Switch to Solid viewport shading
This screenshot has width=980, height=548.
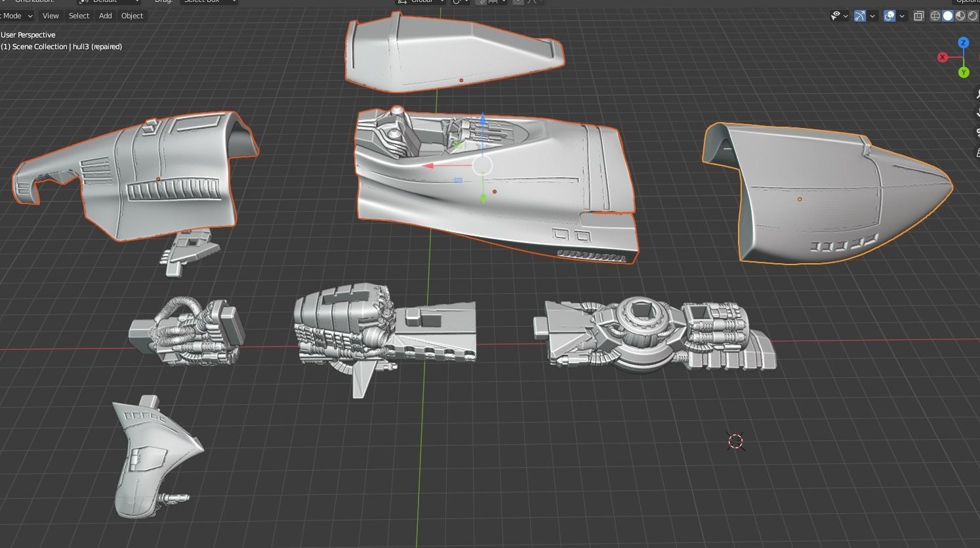[948, 16]
